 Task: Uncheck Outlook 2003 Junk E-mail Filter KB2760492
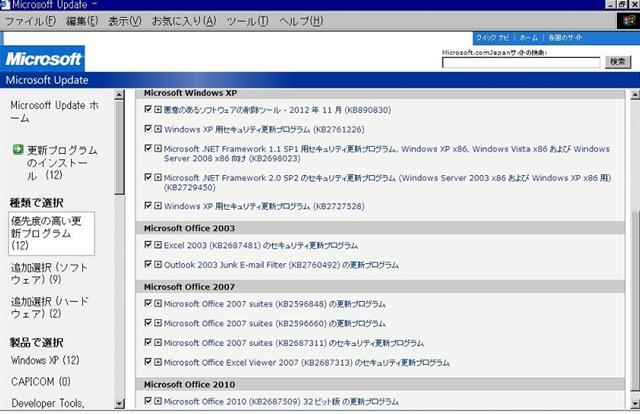coord(148,264)
